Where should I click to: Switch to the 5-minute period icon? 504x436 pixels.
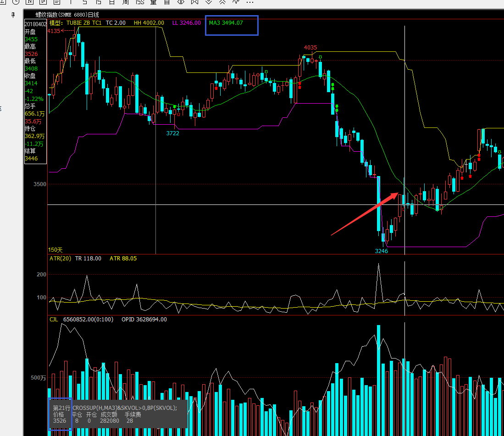tap(84, 2)
